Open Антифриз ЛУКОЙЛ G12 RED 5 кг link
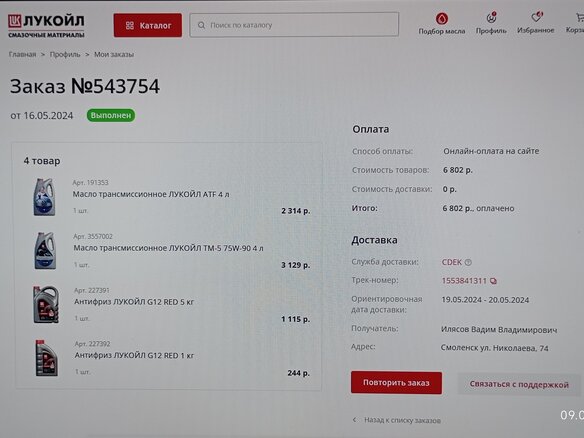The image size is (584, 438). (x=134, y=302)
